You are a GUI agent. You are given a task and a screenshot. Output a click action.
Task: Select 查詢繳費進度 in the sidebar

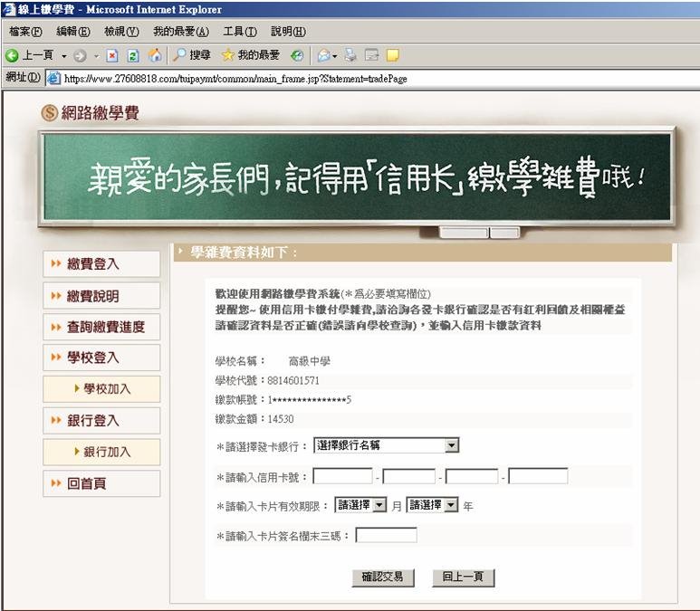point(101,327)
